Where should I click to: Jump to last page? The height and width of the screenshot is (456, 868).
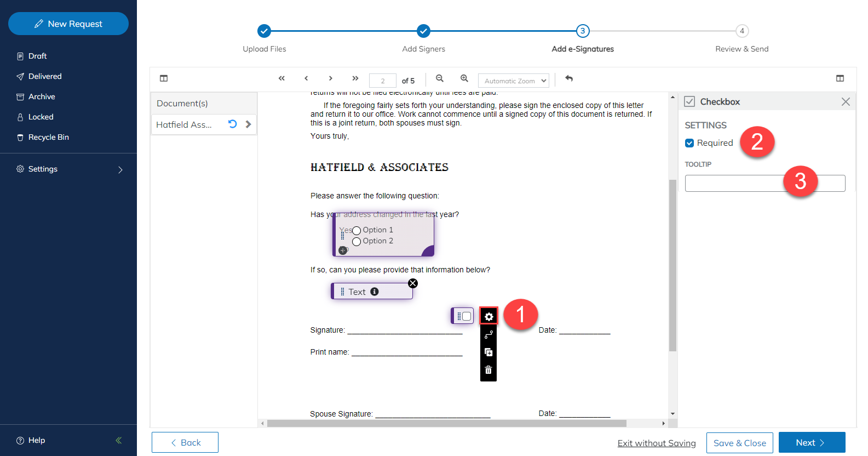click(355, 78)
